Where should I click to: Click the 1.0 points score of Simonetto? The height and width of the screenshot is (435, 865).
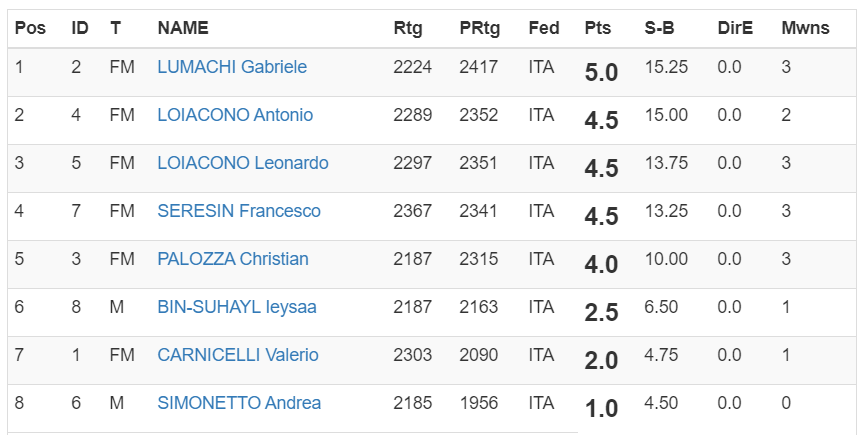pos(601,408)
